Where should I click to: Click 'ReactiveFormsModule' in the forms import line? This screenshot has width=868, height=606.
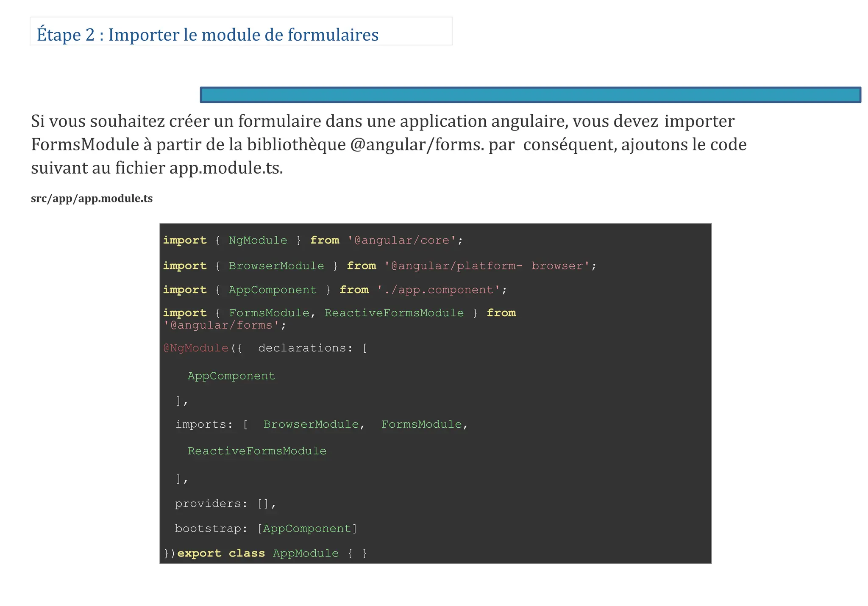coord(394,313)
